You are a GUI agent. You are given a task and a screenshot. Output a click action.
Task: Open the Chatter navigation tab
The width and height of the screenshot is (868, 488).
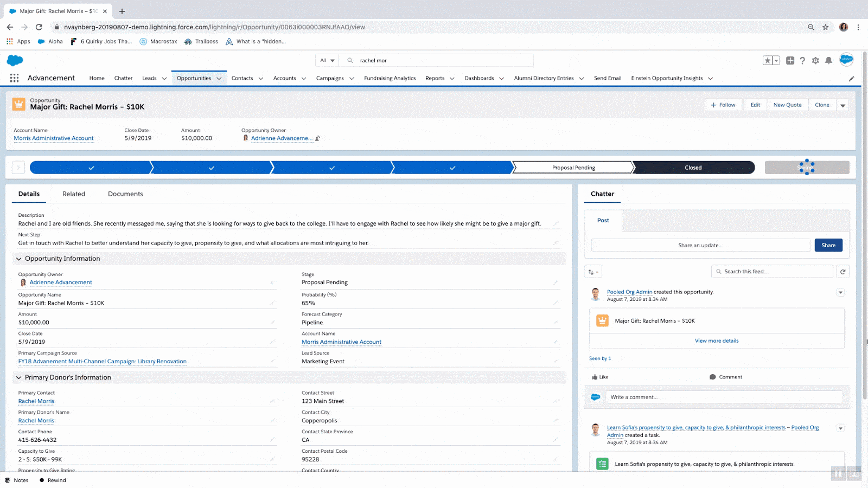(124, 78)
